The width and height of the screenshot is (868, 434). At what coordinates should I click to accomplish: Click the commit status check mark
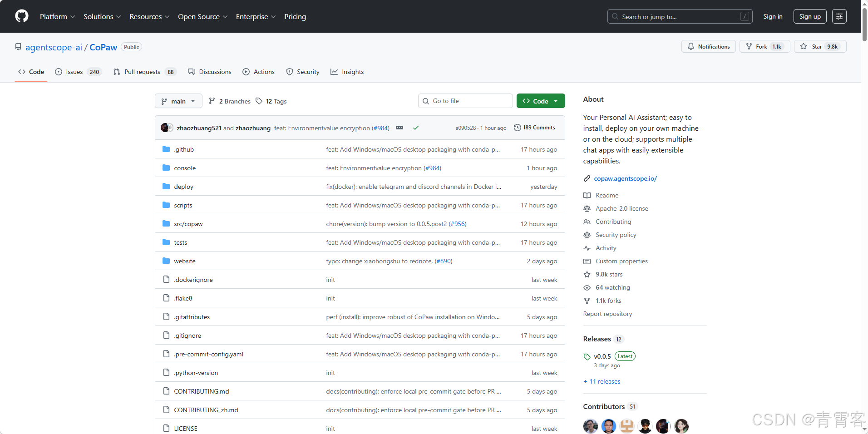tap(415, 128)
